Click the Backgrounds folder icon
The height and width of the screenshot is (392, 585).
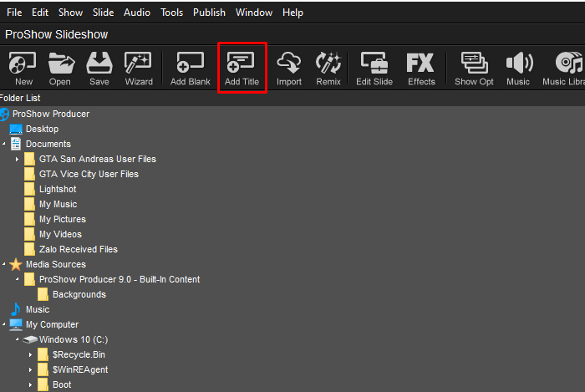click(x=43, y=295)
